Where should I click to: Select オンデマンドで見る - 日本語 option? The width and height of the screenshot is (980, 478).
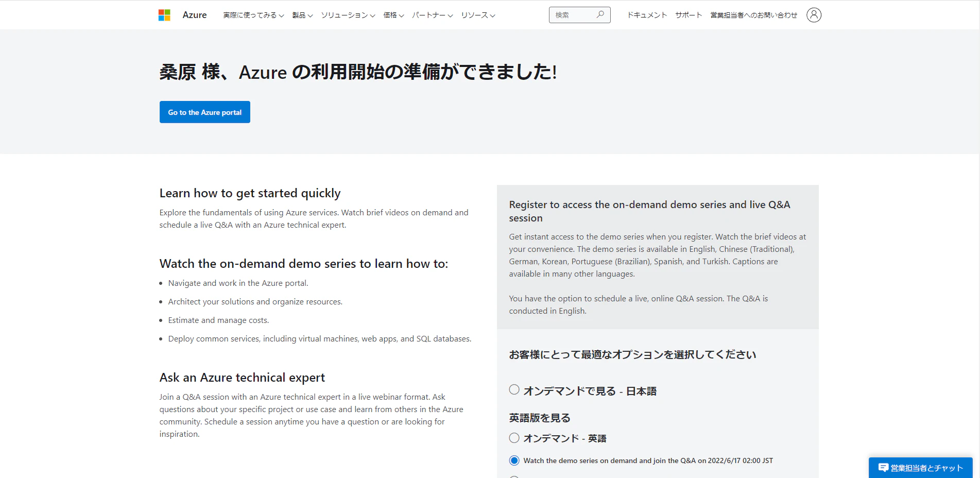[514, 390]
